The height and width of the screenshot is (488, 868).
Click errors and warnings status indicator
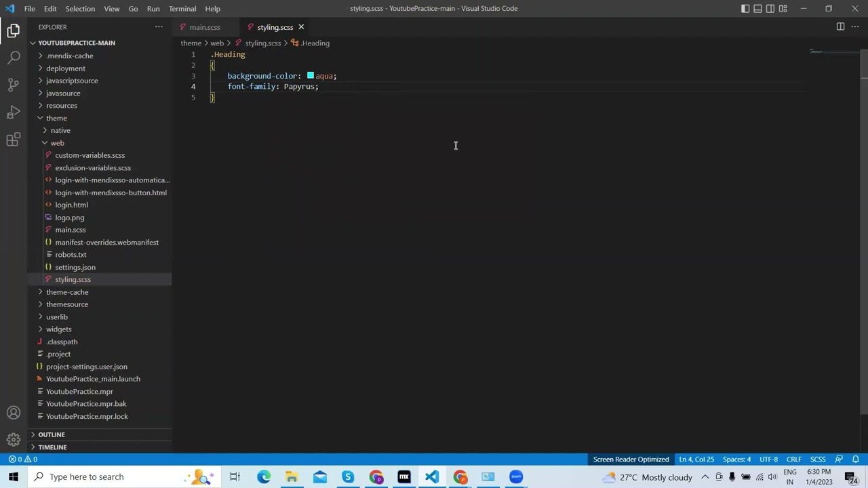(x=22, y=459)
